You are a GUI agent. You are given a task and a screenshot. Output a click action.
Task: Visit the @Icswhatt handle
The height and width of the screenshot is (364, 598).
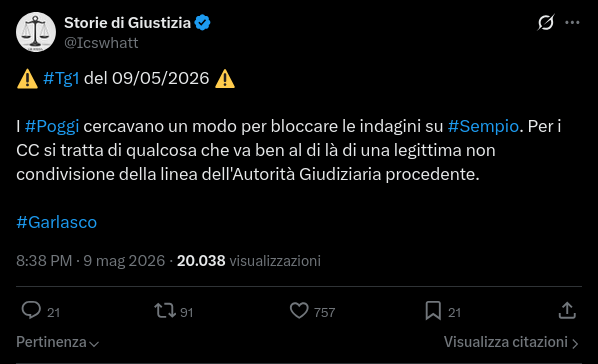(101, 43)
